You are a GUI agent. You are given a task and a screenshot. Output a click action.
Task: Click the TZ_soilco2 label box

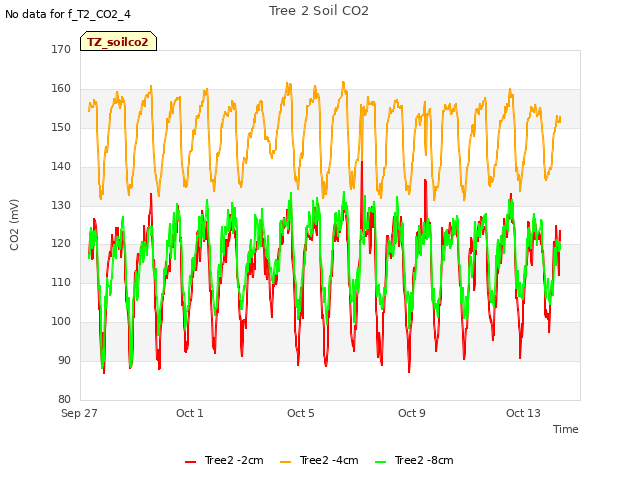(118, 41)
